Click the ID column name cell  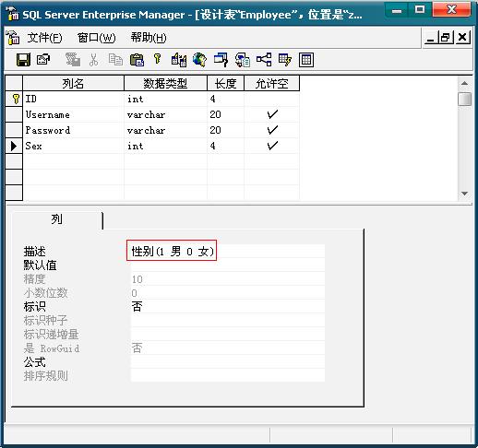tap(74, 99)
